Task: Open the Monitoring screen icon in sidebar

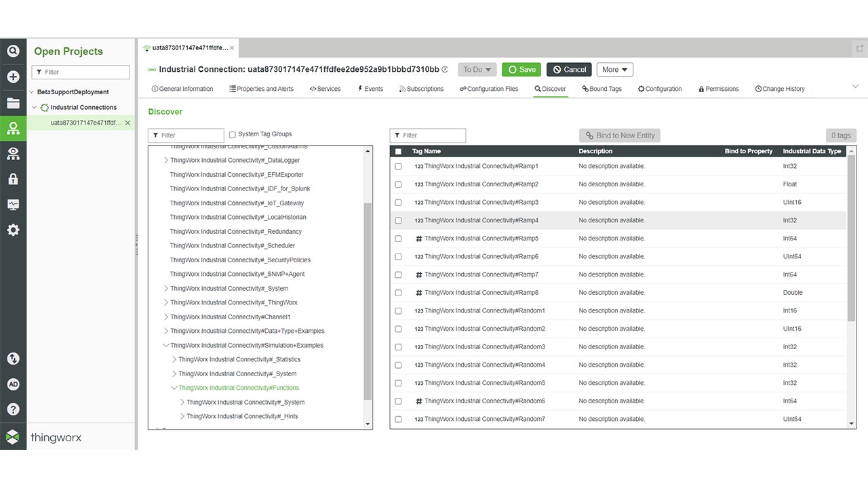Action: 13,204
